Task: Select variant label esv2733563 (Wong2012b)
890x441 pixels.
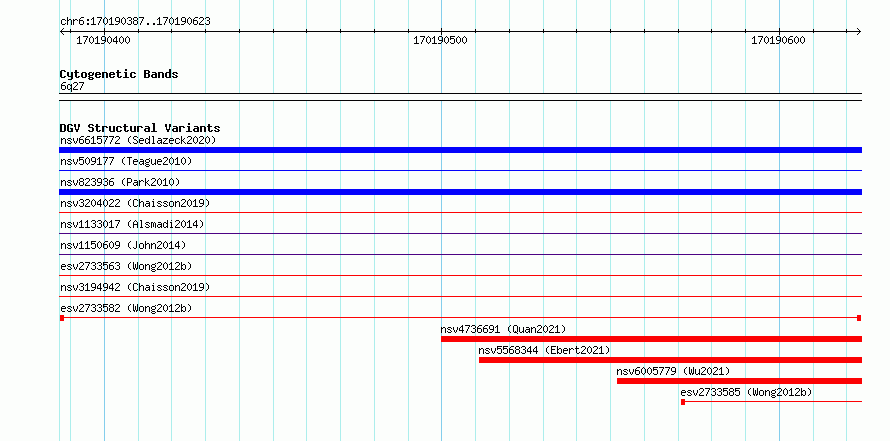Action: pos(126,266)
